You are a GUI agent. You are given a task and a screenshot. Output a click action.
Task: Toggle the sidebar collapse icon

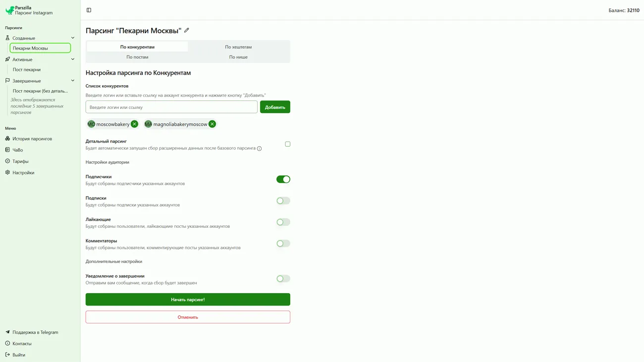(89, 10)
